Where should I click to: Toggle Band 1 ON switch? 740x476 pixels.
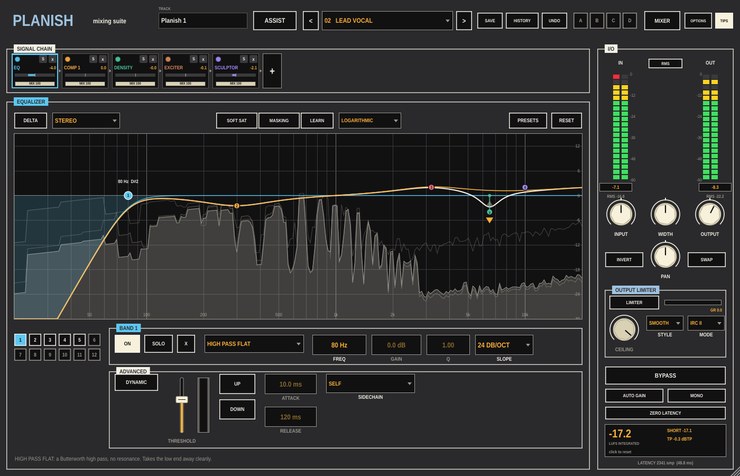127,344
